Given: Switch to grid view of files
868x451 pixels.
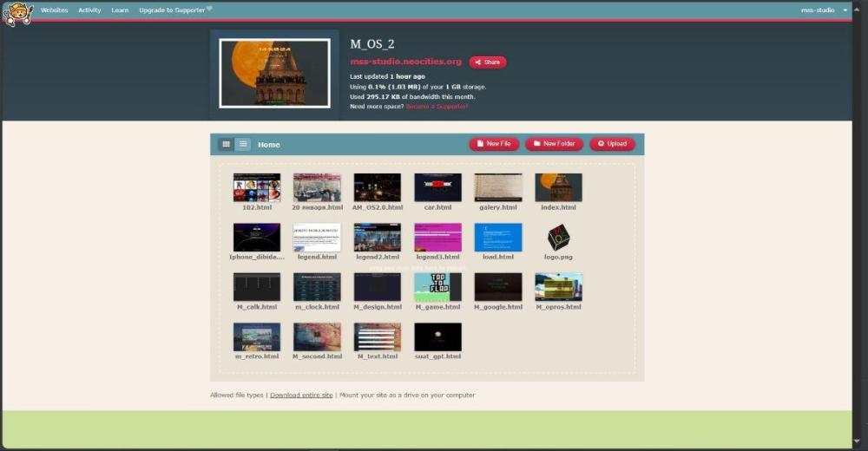Looking at the screenshot, I should click(x=227, y=144).
